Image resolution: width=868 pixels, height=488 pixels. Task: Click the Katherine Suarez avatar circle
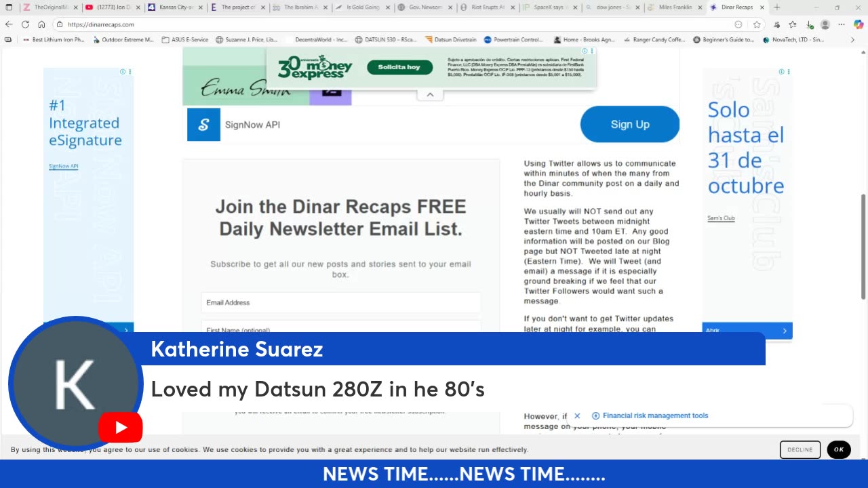tap(75, 384)
